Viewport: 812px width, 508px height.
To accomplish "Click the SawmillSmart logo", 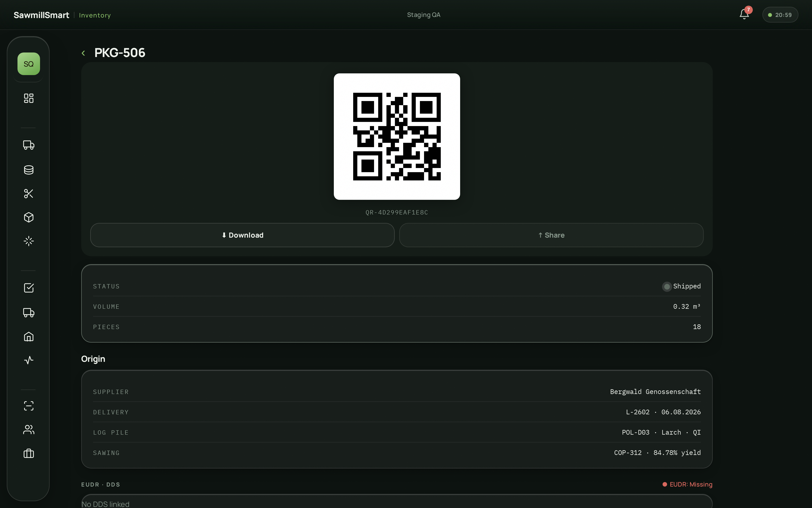I will click(41, 15).
